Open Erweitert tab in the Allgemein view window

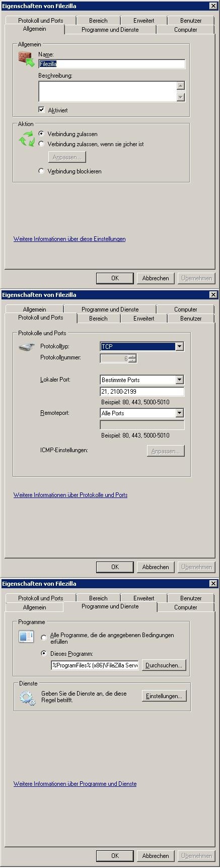tap(144, 20)
